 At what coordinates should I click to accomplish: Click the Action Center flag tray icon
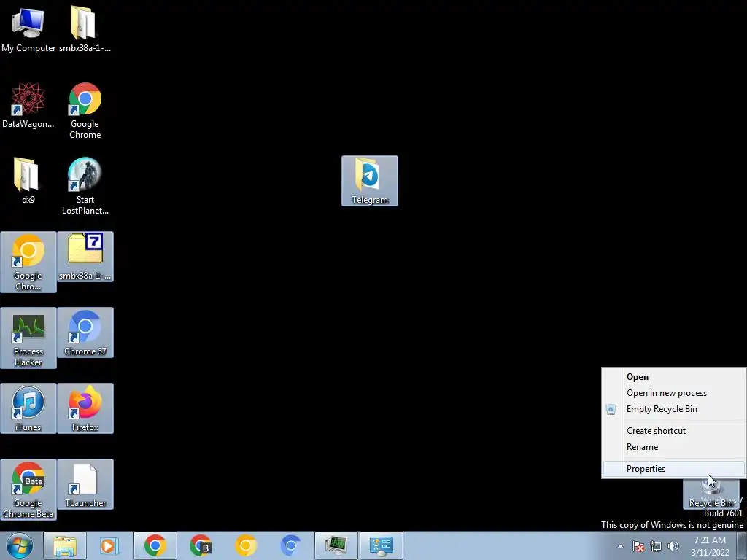click(x=638, y=546)
